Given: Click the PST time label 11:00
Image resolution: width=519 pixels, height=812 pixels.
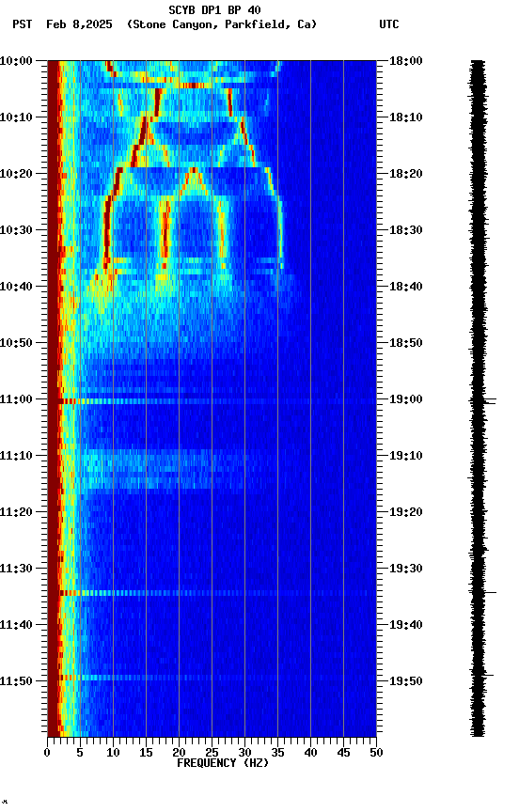Looking at the screenshot, I should 16,399.
